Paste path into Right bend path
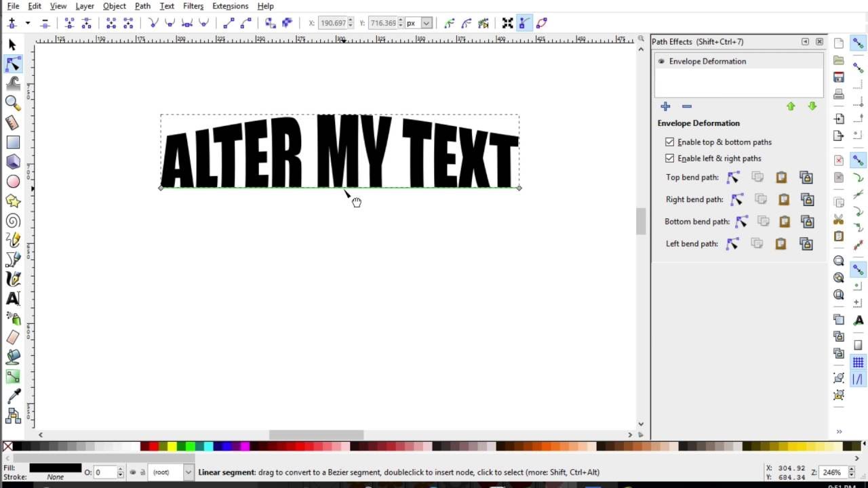This screenshot has height=488, width=868. 784,199
